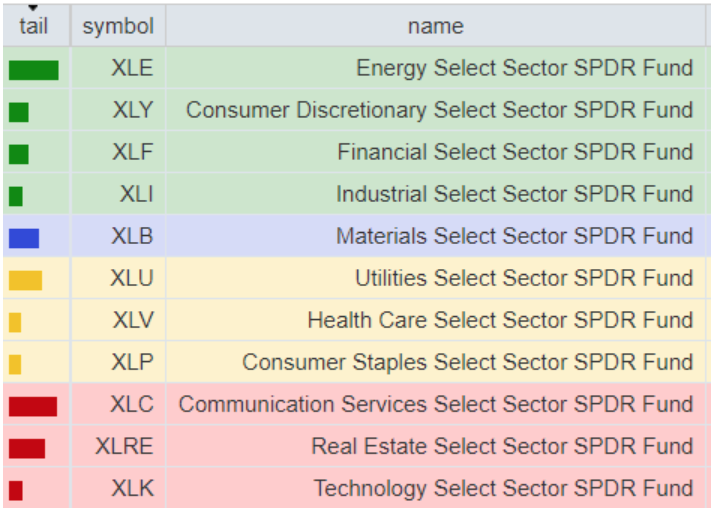
Task: Click the XLF symbol cell
Action: coord(133,152)
